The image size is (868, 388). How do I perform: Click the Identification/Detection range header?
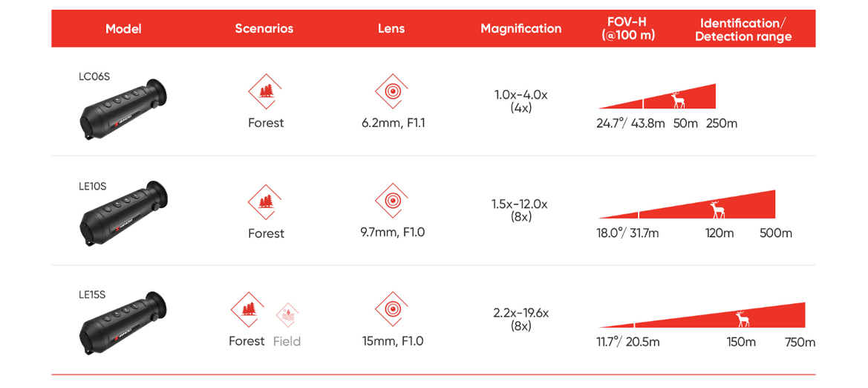[x=743, y=30]
